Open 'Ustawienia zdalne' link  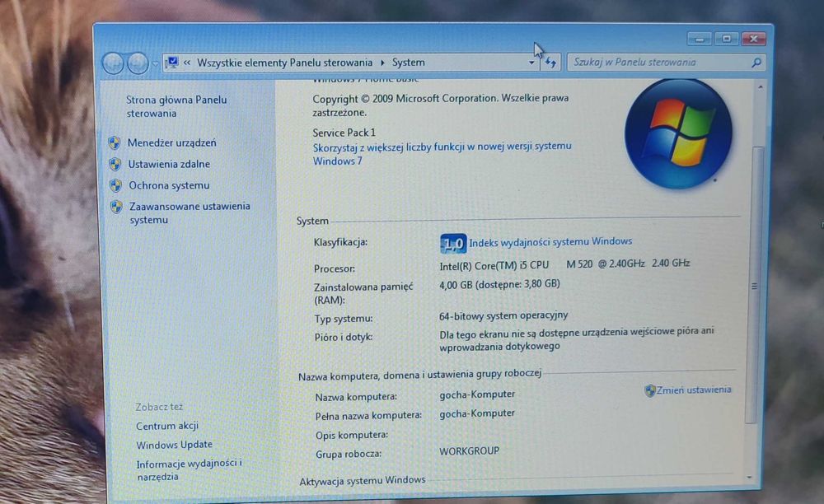pos(169,165)
